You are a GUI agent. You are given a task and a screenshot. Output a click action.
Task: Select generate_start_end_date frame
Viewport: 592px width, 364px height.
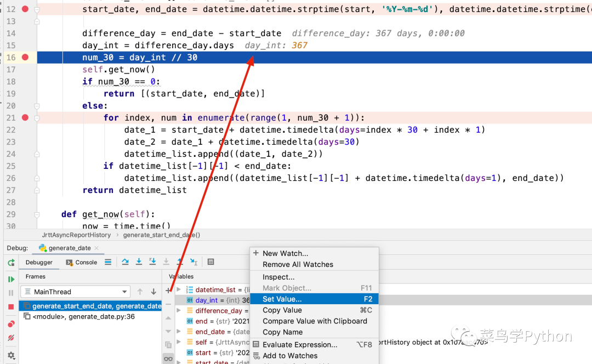[x=90, y=306]
